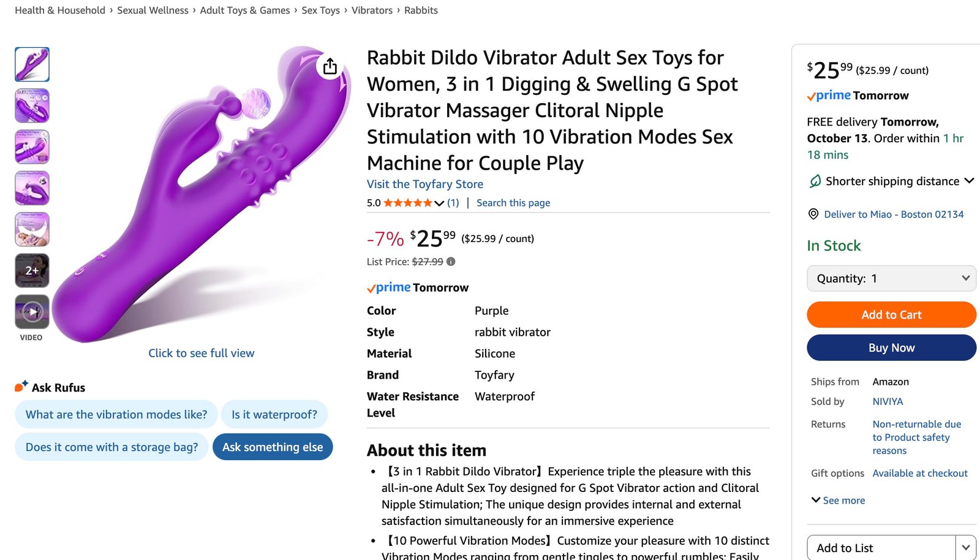Open the list price info icon
980x560 pixels.
pyautogui.click(x=451, y=262)
